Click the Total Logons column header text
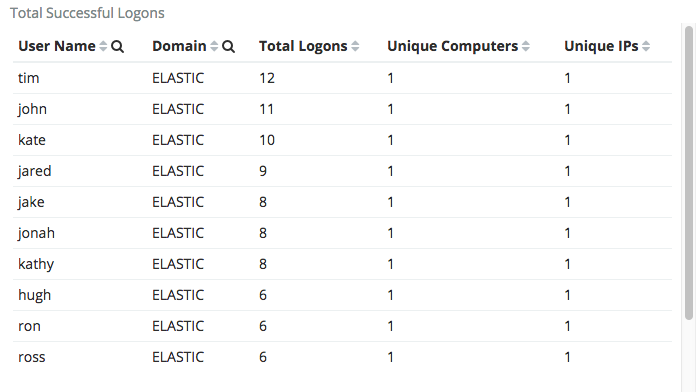 (x=303, y=46)
